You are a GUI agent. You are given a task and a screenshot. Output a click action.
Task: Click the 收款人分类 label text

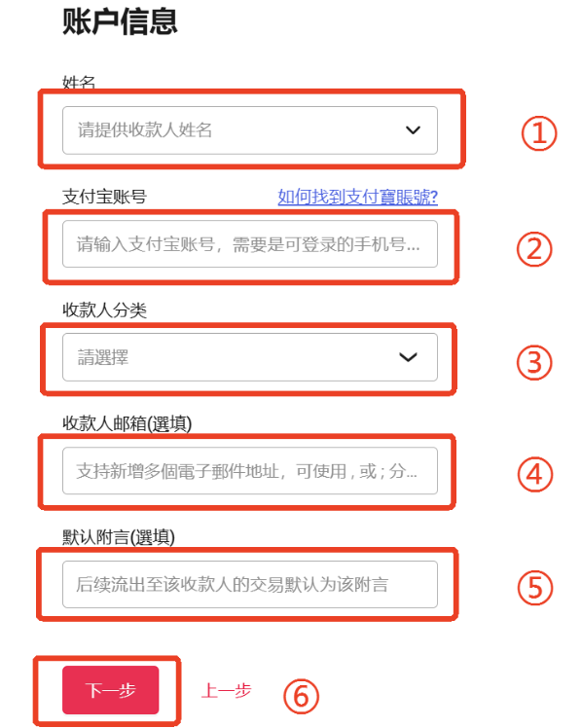pos(104,309)
